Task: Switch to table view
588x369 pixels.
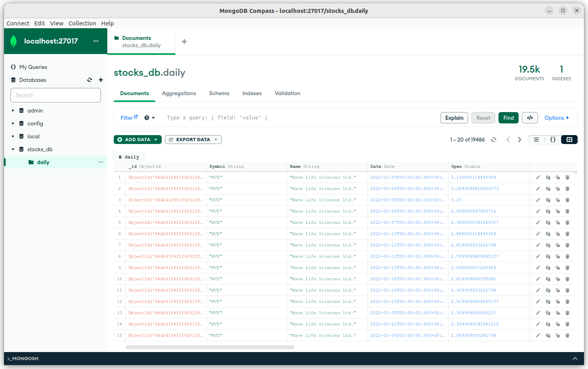Action: tap(569, 140)
